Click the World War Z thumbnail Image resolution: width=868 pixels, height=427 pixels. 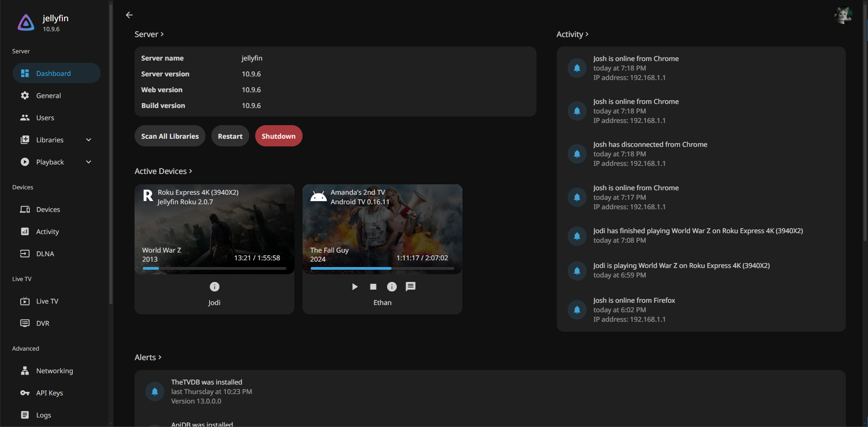[x=215, y=226]
